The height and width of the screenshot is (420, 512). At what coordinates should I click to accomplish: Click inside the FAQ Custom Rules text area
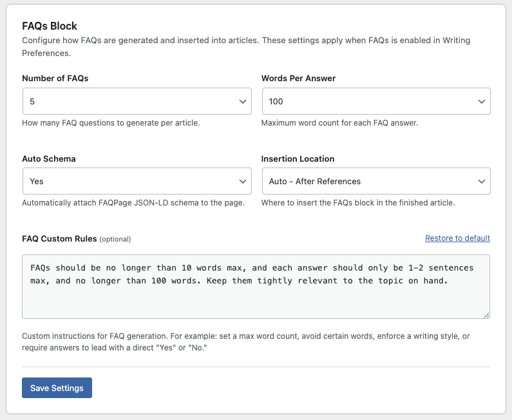pos(256,287)
